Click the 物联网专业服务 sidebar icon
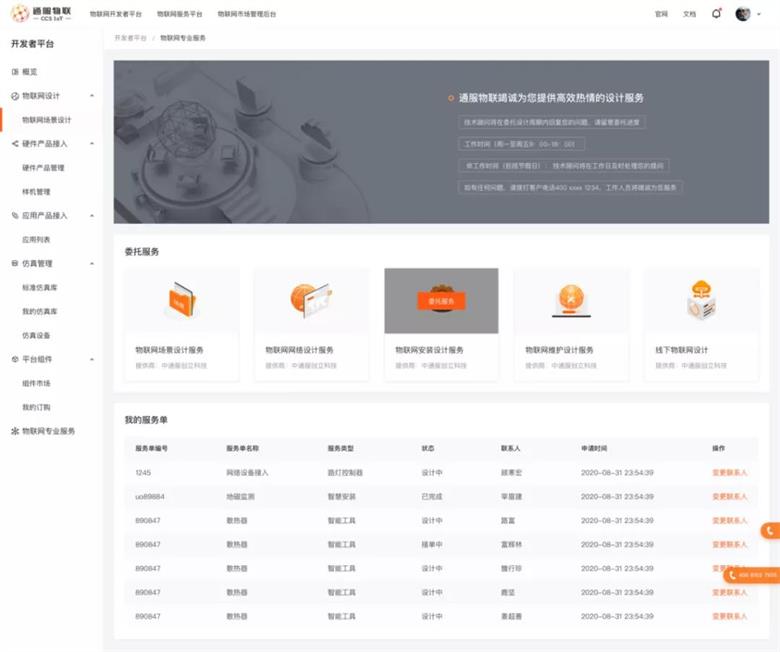The width and height of the screenshot is (780, 652). [15, 431]
